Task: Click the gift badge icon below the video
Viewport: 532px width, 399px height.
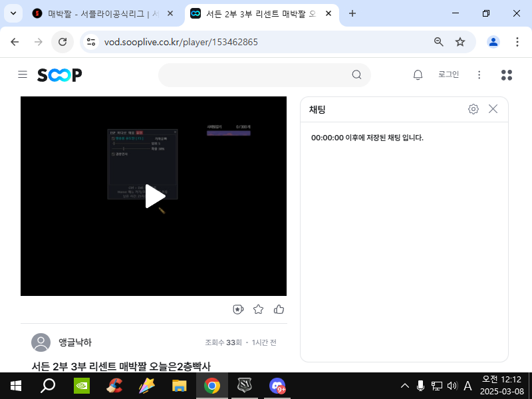Action: [238, 309]
